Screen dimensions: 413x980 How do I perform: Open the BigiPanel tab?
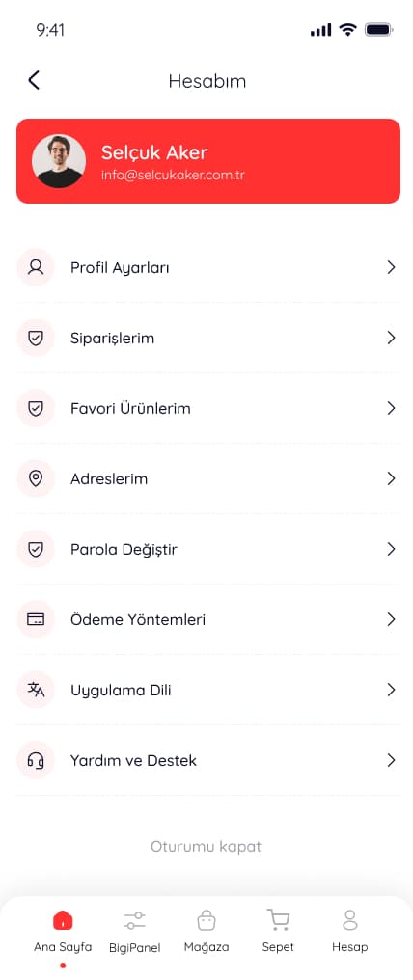click(x=134, y=931)
